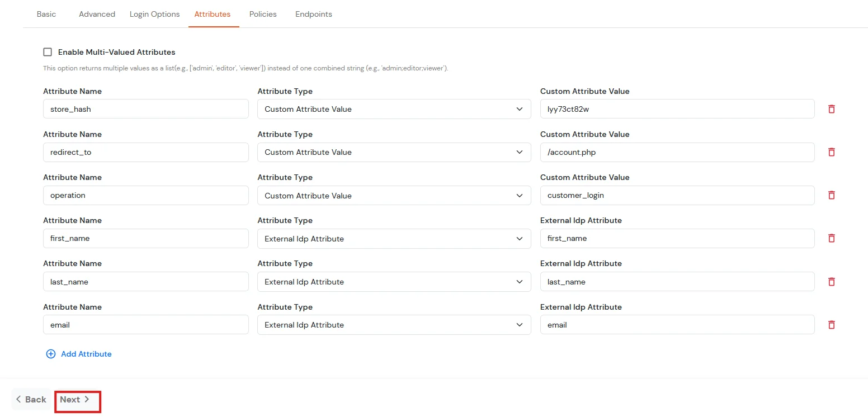
Task: Open the Attribute Type dropdown for operation
Action: pos(394,195)
